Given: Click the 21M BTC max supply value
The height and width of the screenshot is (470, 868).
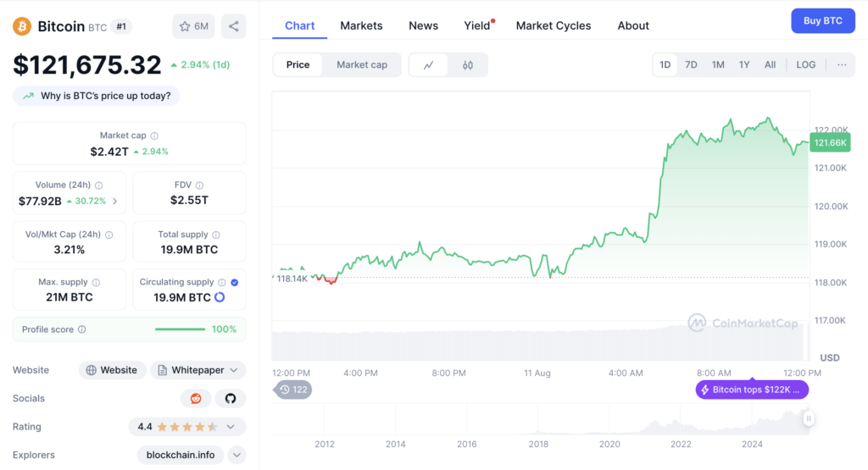Looking at the screenshot, I should pos(70,297).
